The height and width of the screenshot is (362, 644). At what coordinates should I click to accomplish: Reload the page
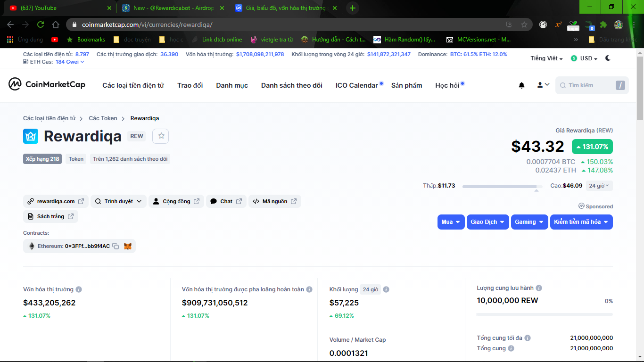41,25
